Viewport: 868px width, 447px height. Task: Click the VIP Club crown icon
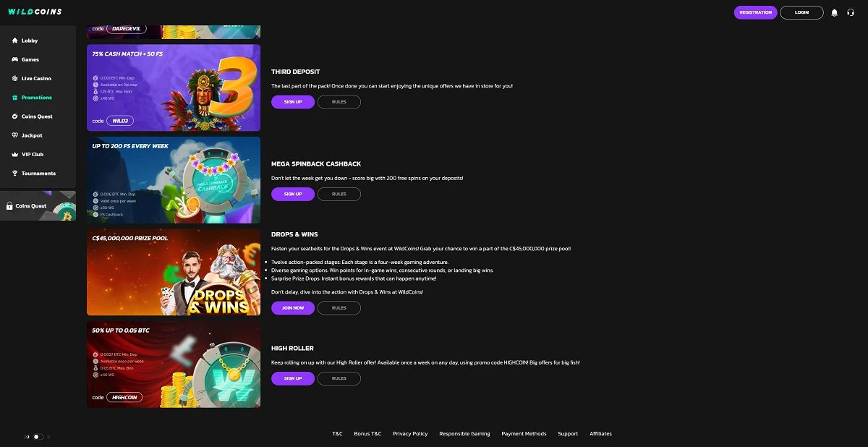click(15, 154)
